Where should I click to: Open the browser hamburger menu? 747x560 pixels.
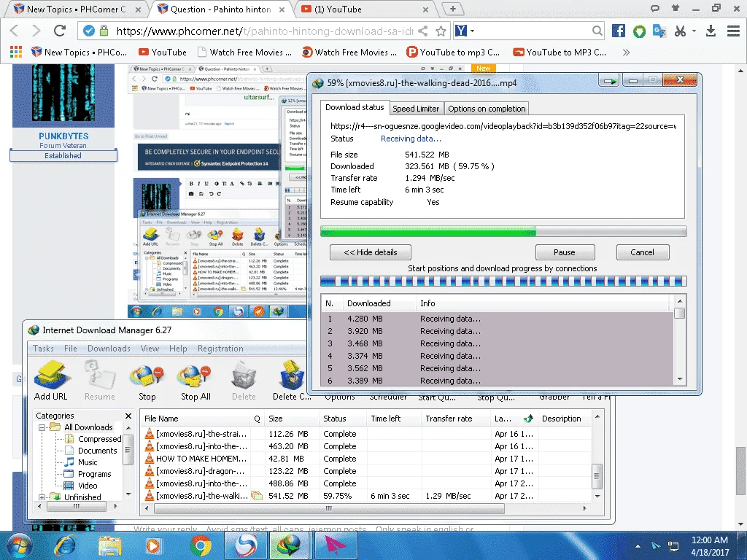(x=733, y=31)
